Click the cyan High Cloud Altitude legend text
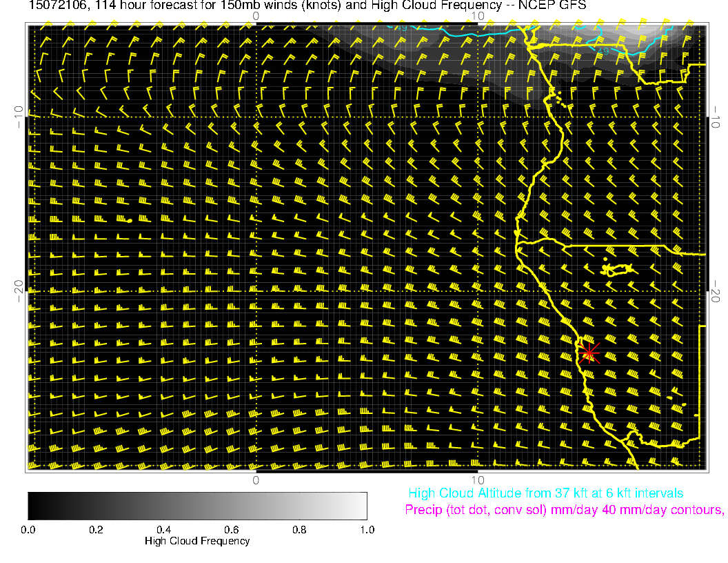728x563 pixels. tap(545, 493)
